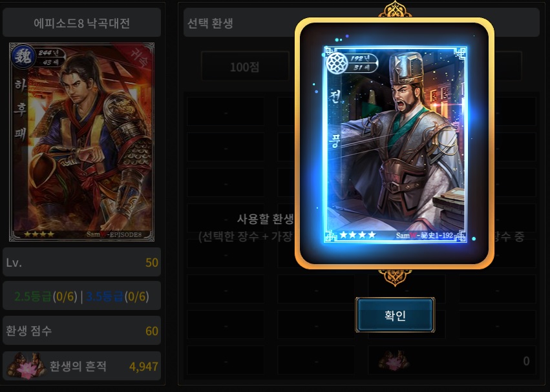Click the lotus icon beside 환생의 흔적
550x392 pixels.
pos(27,366)
